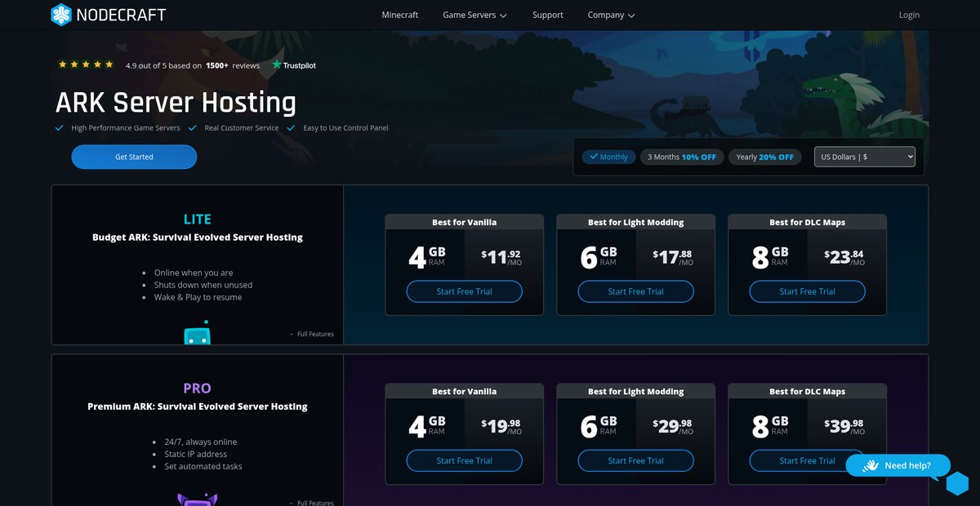980x506 pixels.
Task: Open the Need help? chat bubble
Action: 898,465
